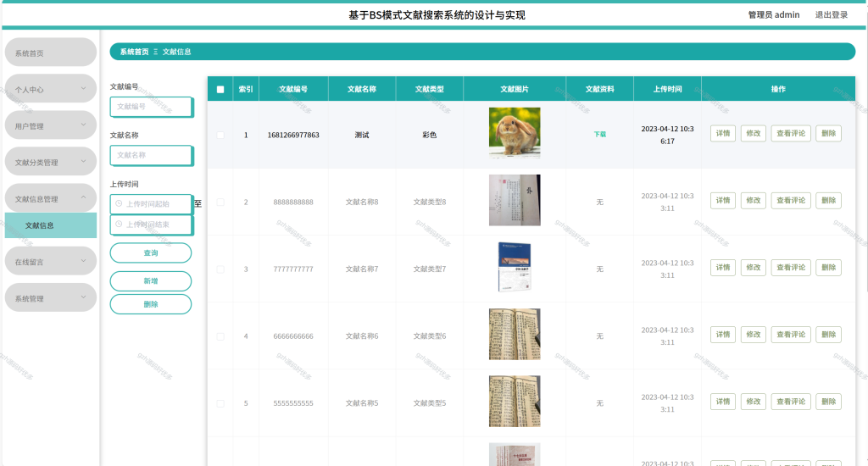Click 修改 for row 测试
This screenshot has width=868, height=466.
(754, 133)
